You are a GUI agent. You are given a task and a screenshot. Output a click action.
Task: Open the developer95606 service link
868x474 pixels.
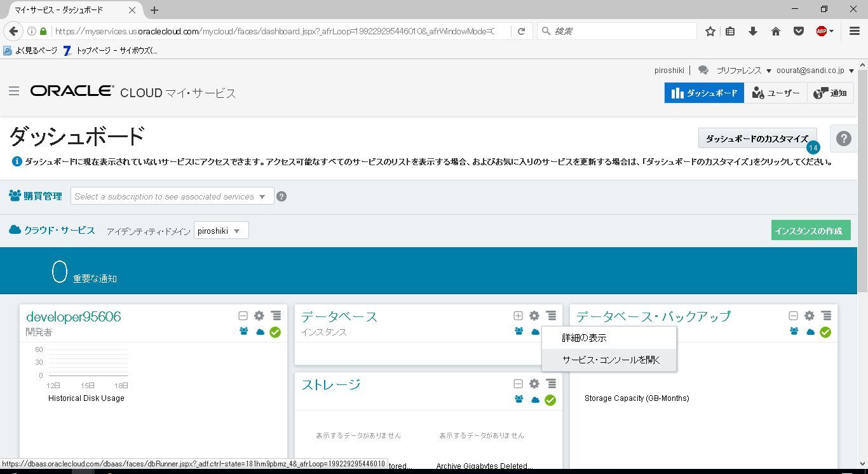(x=74, y=316)
